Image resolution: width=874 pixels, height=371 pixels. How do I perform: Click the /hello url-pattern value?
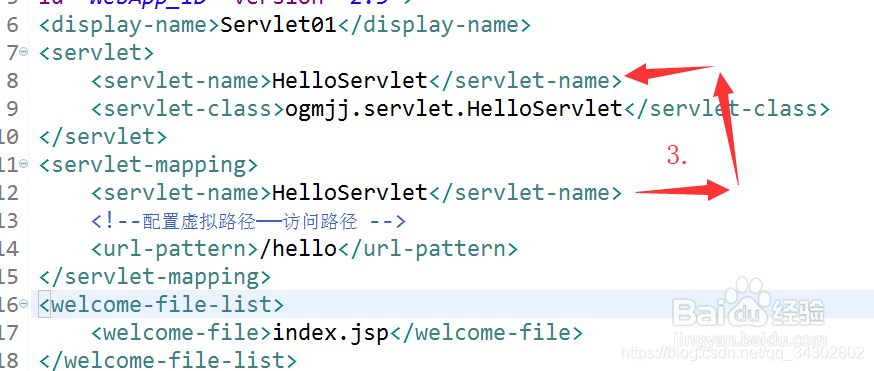pyautogui.click(x=299, y=248)
